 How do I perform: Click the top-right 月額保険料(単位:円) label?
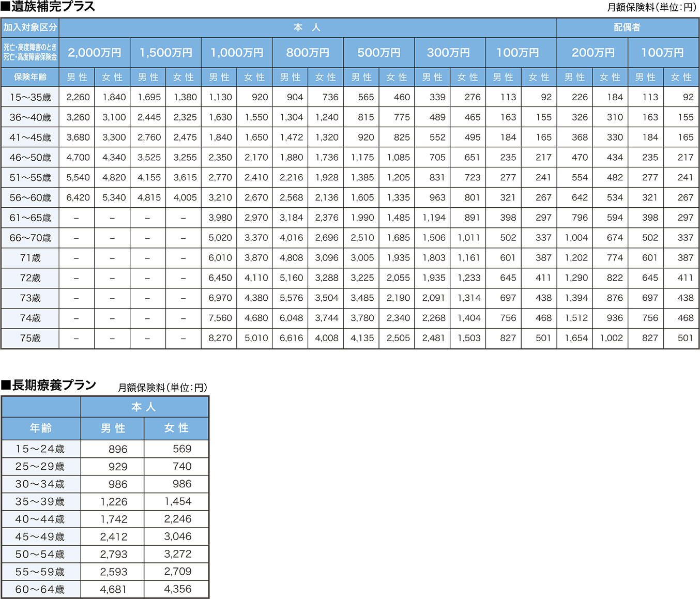[651, 8]
